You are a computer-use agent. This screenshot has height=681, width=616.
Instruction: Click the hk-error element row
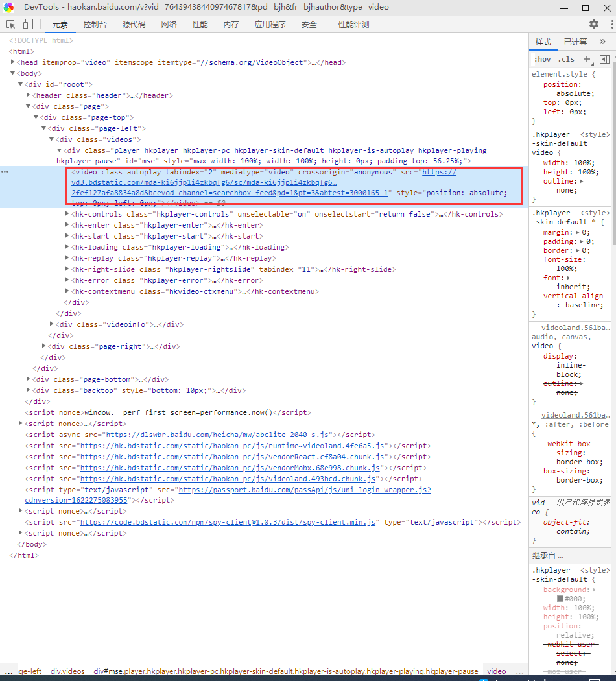pos(167,280)
